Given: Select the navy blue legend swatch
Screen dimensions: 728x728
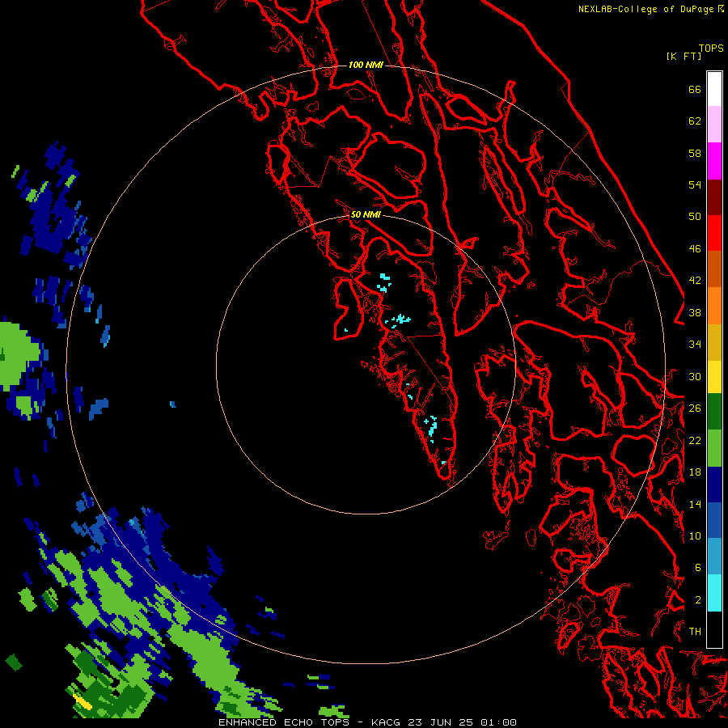Looking at the screenshot, I should [714, 485].
